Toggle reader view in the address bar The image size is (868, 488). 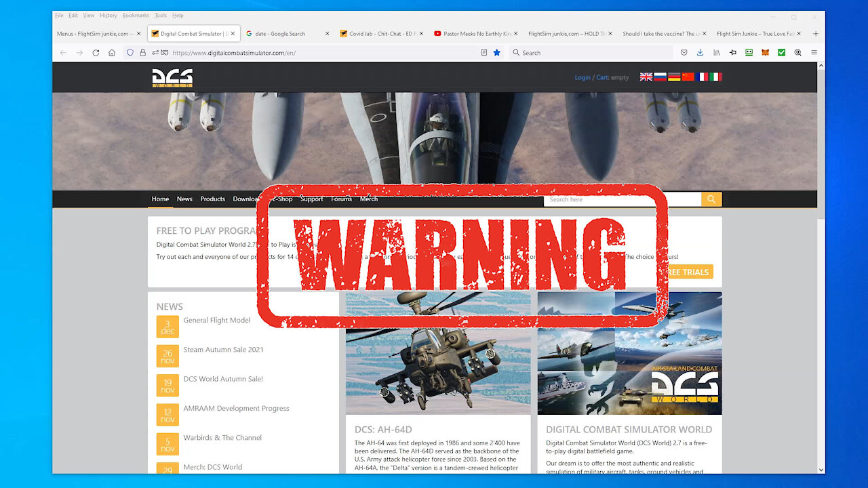click(484, 53)
